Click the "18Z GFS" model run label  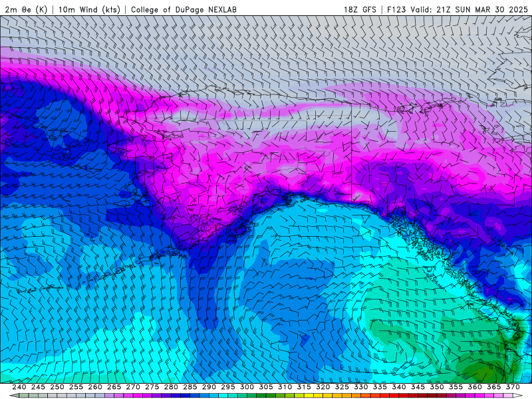click(360, 9)
